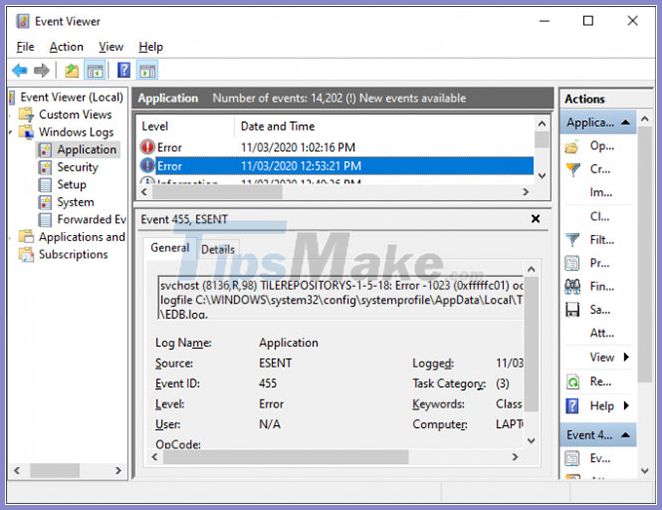Click the Forward arrow toolbar icon

(x=41, y=71)
